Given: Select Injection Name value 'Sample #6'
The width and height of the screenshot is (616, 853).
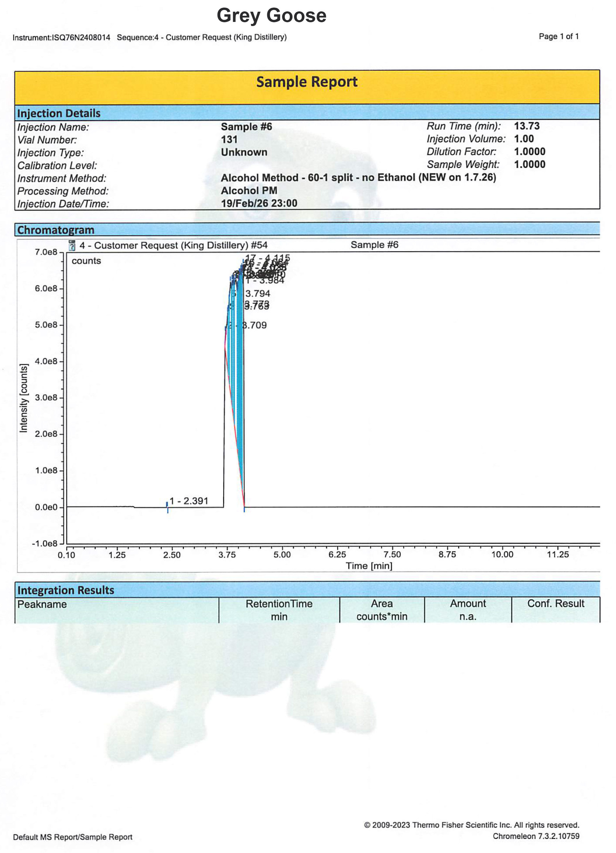Looking at the screenshot, I should point(246,127).
